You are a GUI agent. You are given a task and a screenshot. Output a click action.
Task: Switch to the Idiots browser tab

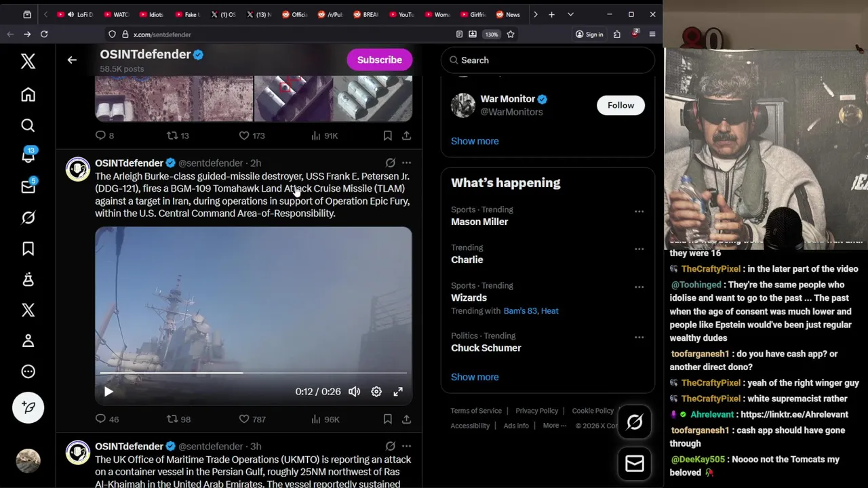150,14
